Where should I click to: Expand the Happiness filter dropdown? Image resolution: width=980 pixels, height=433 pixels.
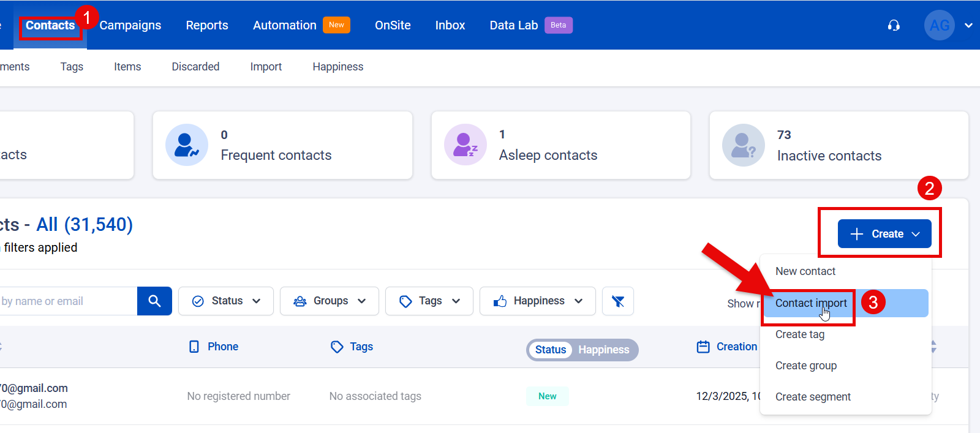[537, 301]
